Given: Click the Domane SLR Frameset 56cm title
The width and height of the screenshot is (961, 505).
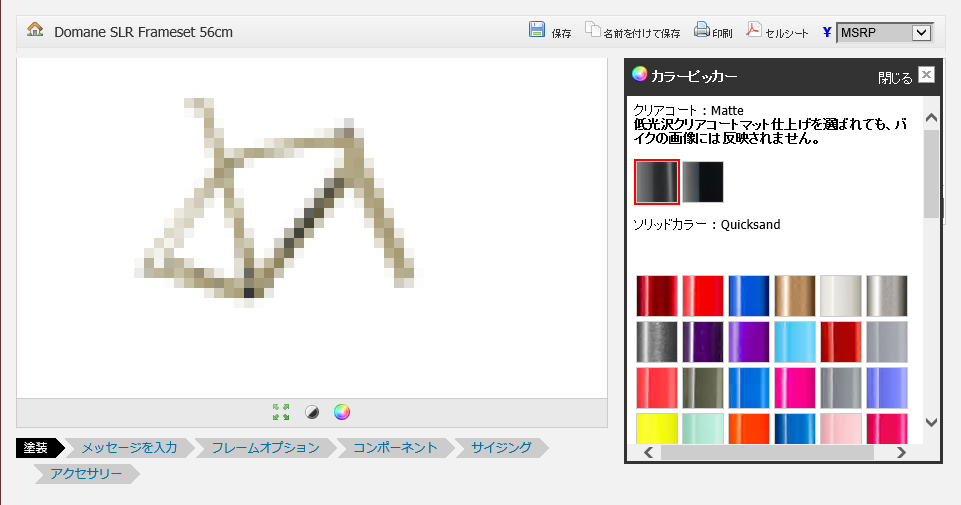Looking at the screenshot, I should click(143, 32).
